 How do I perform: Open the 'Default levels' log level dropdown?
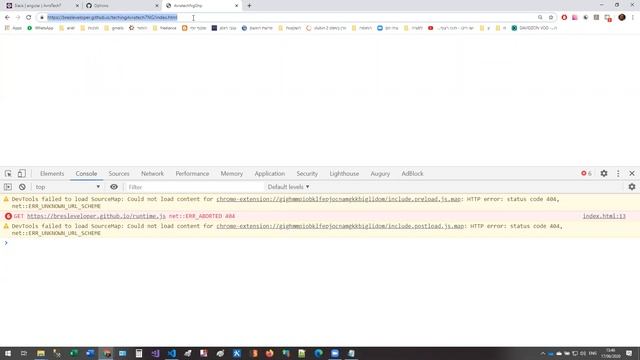pyautogui.click(x=288, y=187)
